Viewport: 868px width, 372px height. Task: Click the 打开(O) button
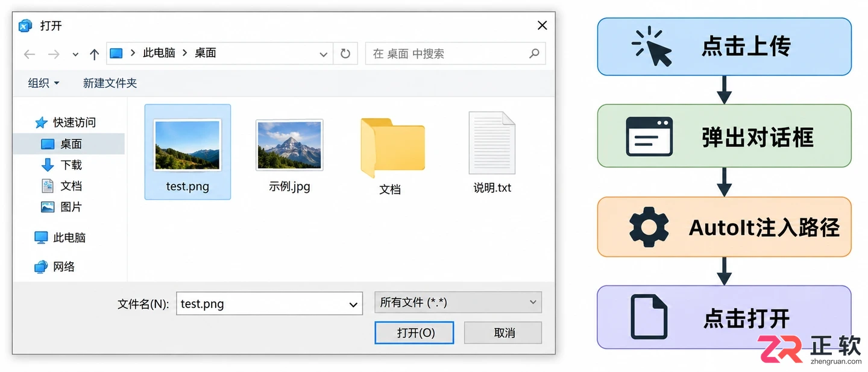[414, 333]
